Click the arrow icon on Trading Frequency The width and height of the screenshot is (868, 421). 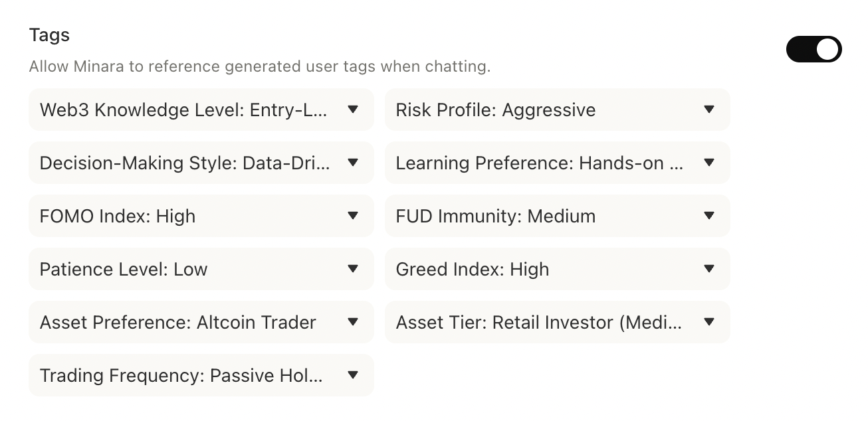353,375
